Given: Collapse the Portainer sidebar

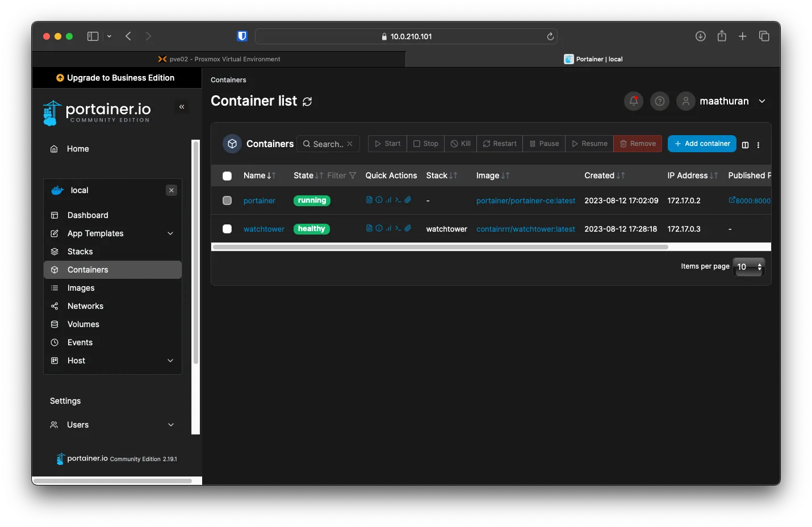Looking at the screenshot, I should 182,107.
